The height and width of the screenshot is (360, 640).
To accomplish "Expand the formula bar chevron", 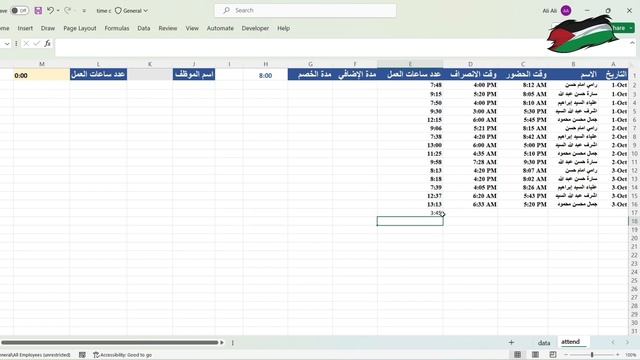I will (x=632, y=43).
